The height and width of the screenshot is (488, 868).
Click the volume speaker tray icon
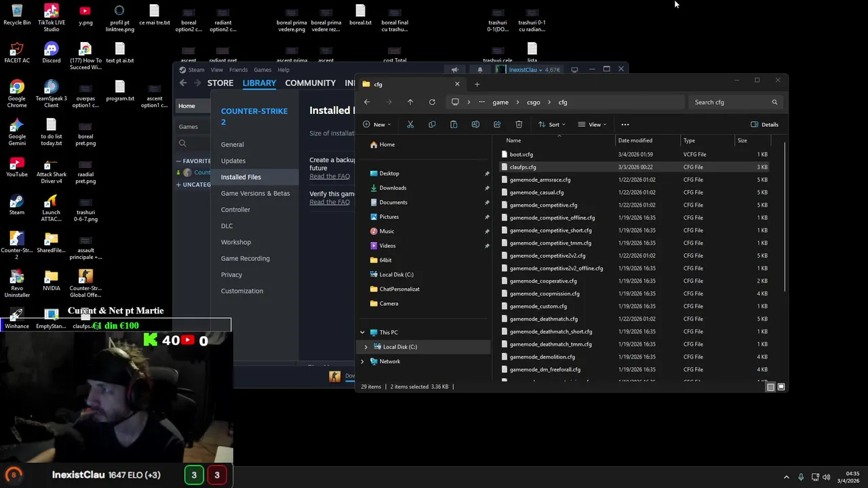tap(827, 477)
